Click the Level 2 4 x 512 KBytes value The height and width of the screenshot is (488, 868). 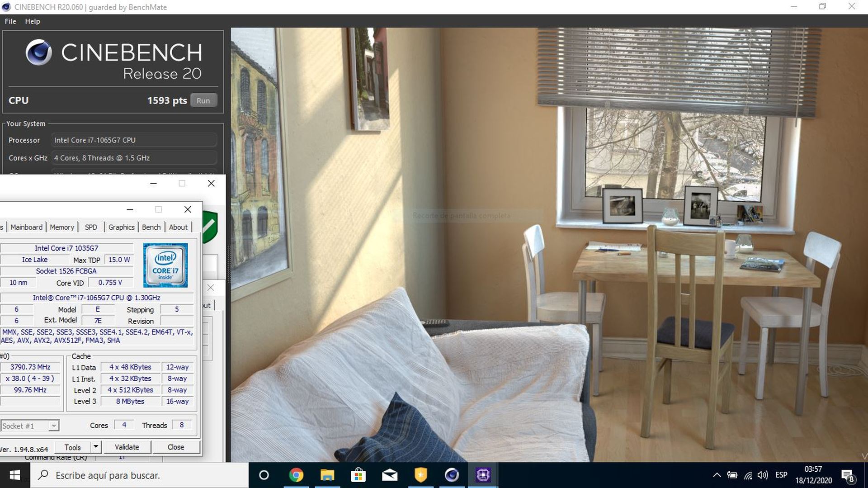tap(130, 390)
